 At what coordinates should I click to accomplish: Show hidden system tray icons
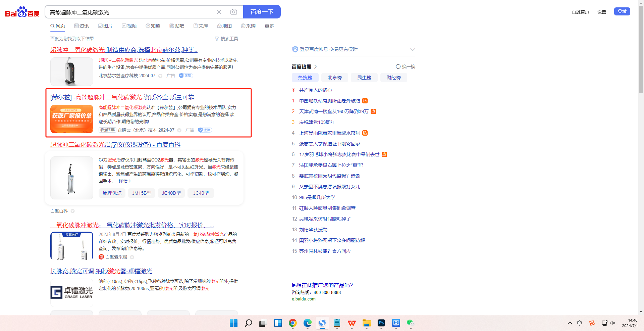point(570,323)
